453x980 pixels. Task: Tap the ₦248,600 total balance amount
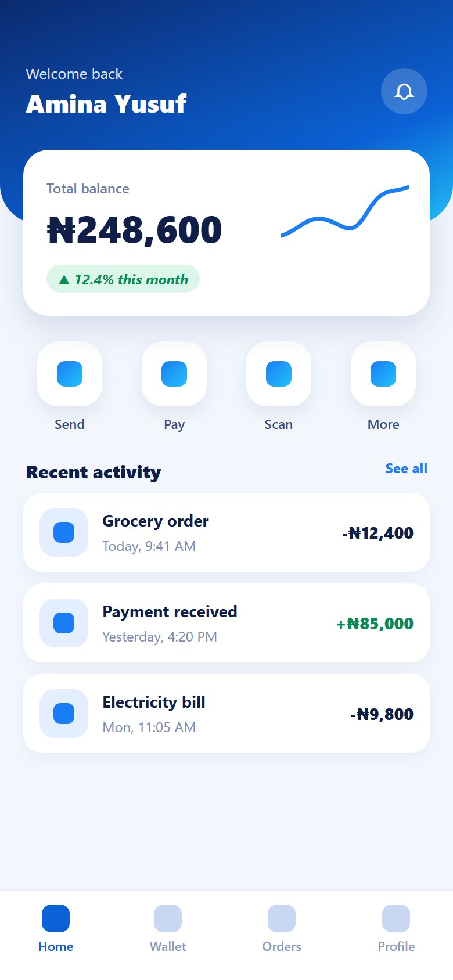coord(134,230)
